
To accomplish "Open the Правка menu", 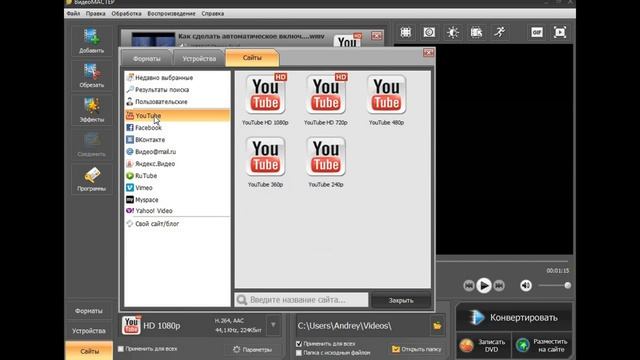I will coord(96,13).
